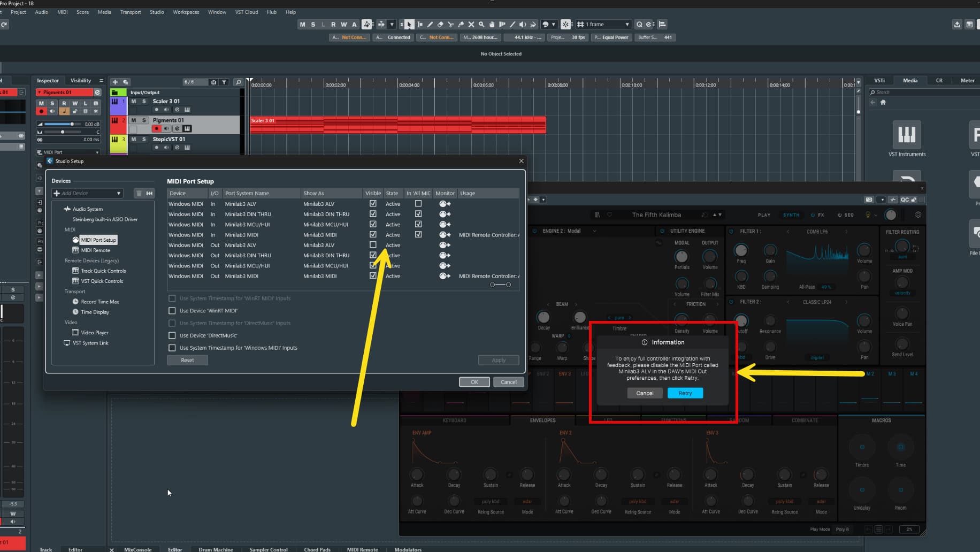Toggle monitor on StepicVST 01 track
980x552 pixels.
click(x=166, y=148)
